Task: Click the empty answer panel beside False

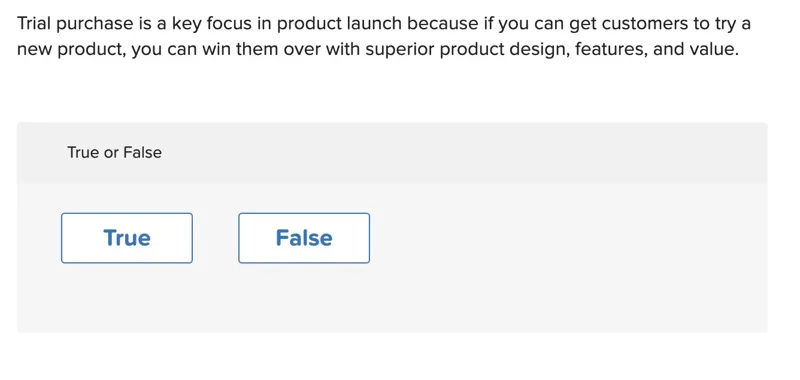Action: tap(566, 238)
